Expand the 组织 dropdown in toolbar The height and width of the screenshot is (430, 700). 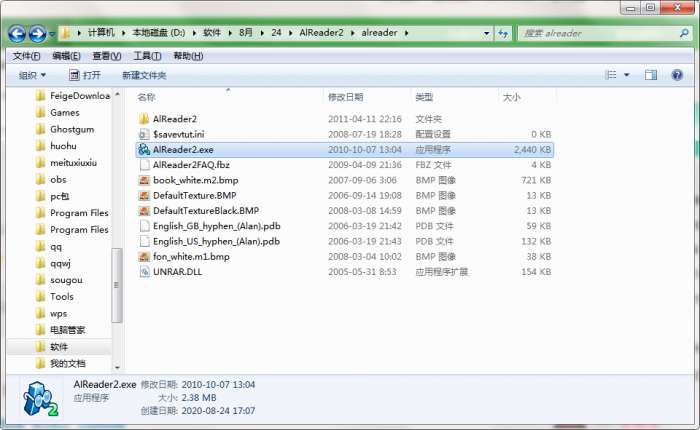click(x=32, y=75)
